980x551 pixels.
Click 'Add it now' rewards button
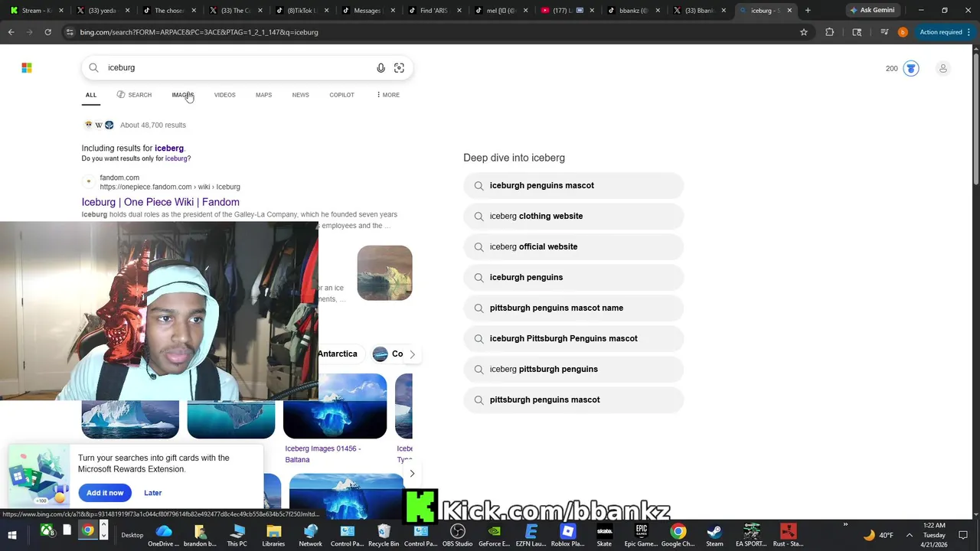[105, 493]
